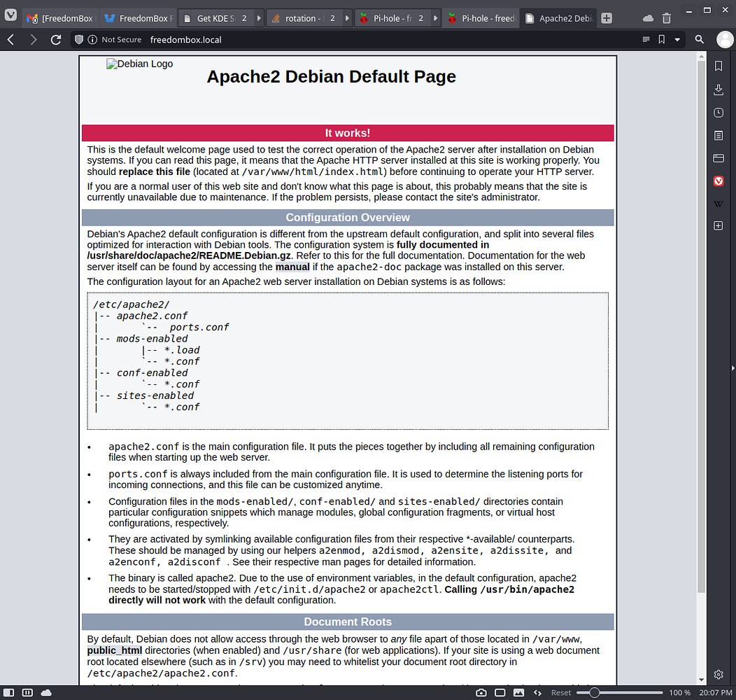Viewport: 736px width, 700px height.
Task: Open the Wikipedia web panel
Action: point(718,203)
